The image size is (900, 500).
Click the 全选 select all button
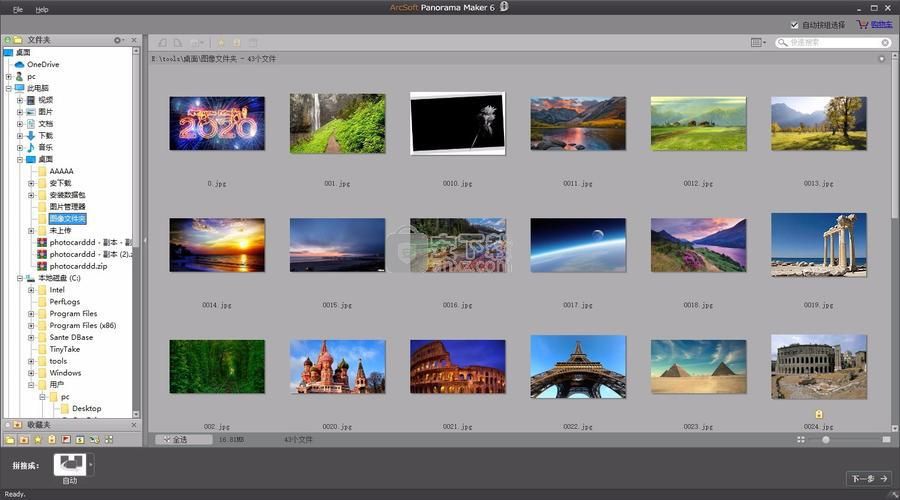pyautogui.click(x=184, y=440)
